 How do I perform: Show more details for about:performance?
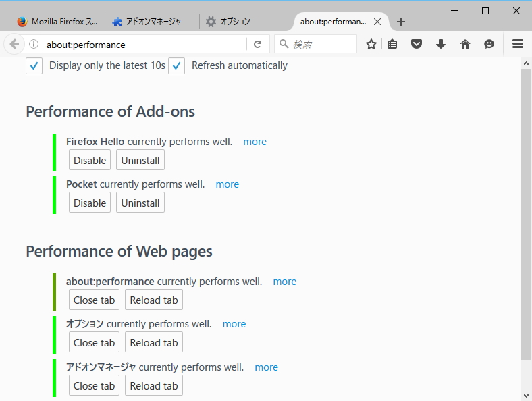(285, 282)
